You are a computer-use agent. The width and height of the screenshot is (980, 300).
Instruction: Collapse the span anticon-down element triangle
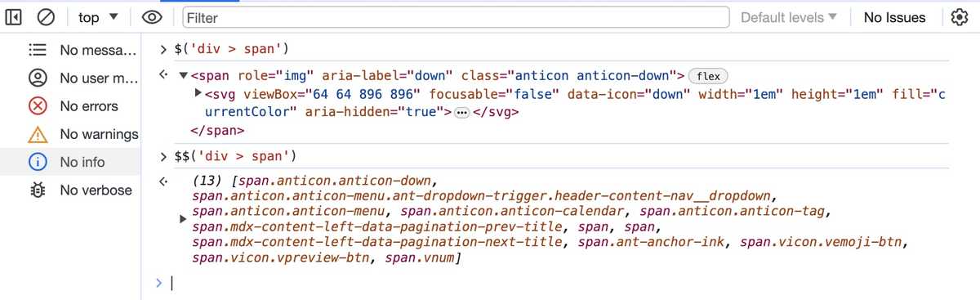pyautogui.click(x=184, y=76)
